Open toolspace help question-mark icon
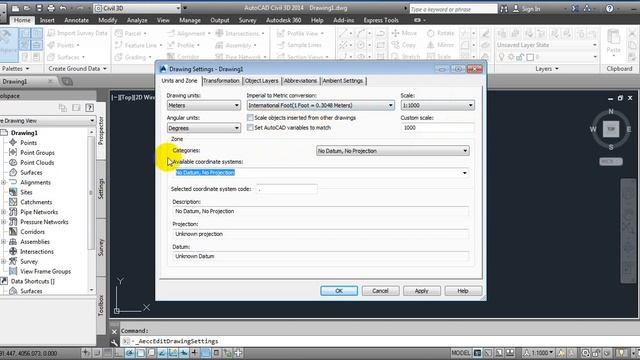640x360 pixels. point(89,108)
